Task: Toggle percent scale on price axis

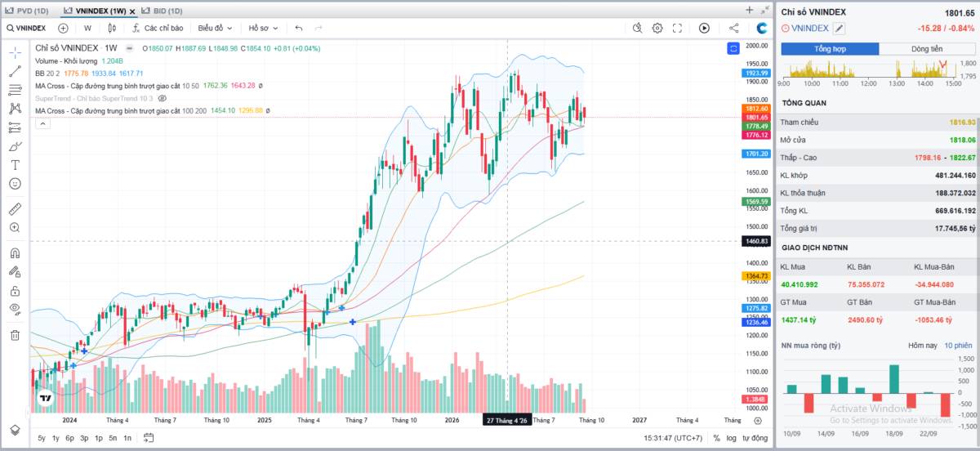Action: pyautogui.click(x=716, y=439)
